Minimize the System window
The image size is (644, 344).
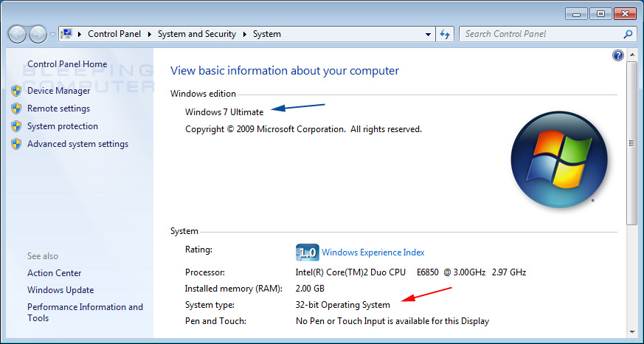tap(576, 14)
